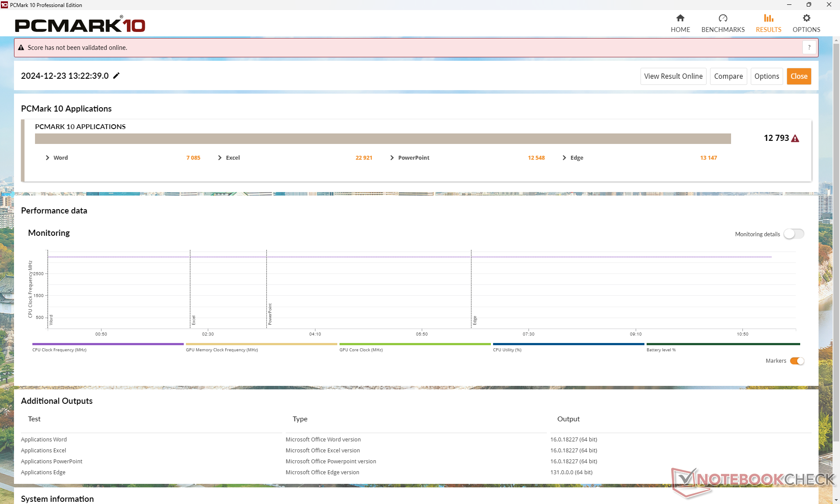Viewport: 840px width, 504px height.
Task: Click the red warning triangle beside score 12 793
Action: point(795,139)
